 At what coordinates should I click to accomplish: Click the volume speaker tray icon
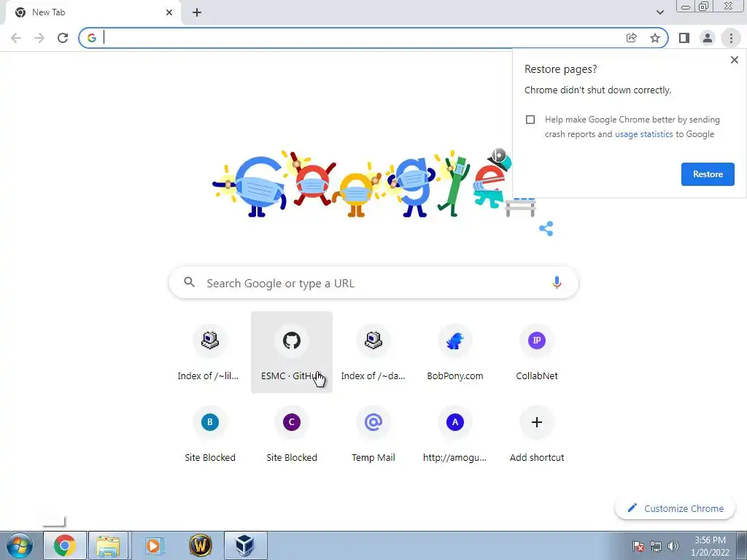[673, 546]
